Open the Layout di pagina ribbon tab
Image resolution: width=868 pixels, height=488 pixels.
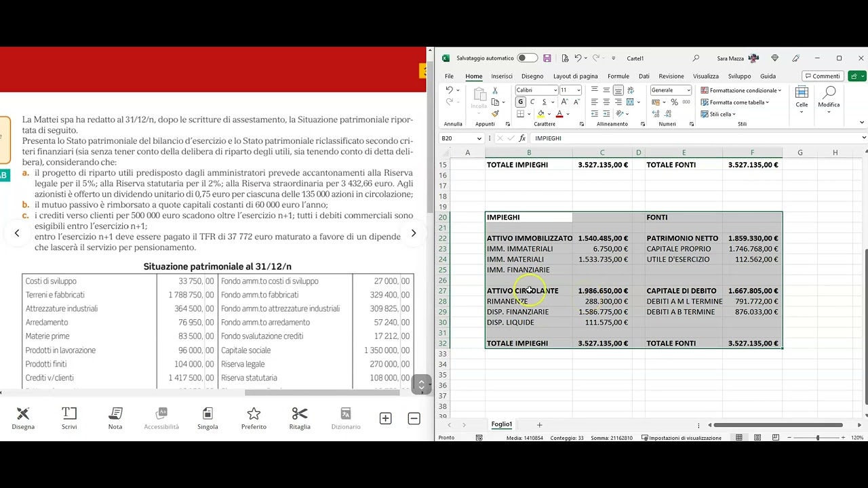click(575, 77)
